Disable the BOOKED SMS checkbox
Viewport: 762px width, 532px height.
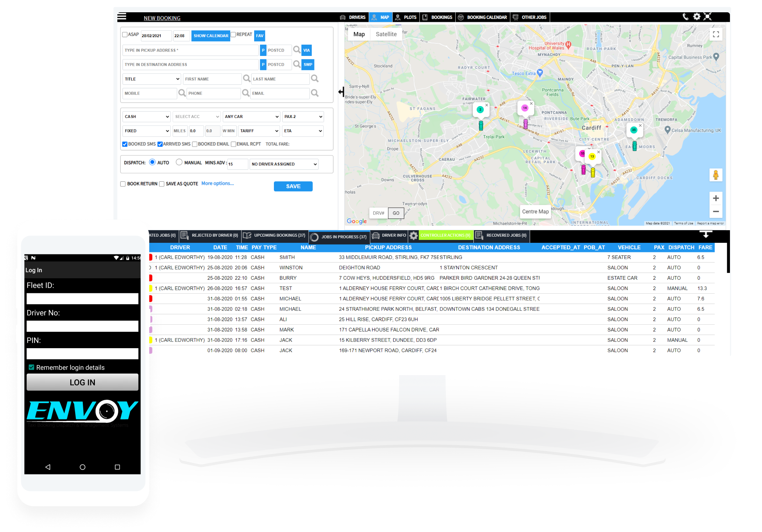(x=125, y=144)
